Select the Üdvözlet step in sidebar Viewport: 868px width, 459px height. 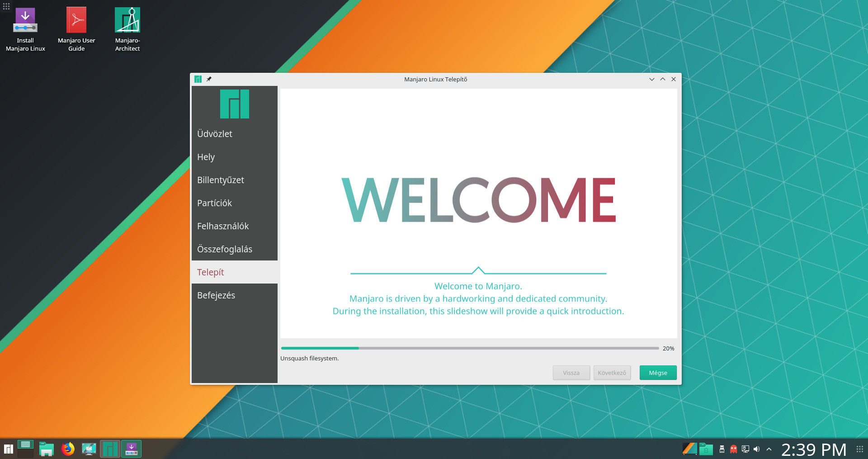235,134
